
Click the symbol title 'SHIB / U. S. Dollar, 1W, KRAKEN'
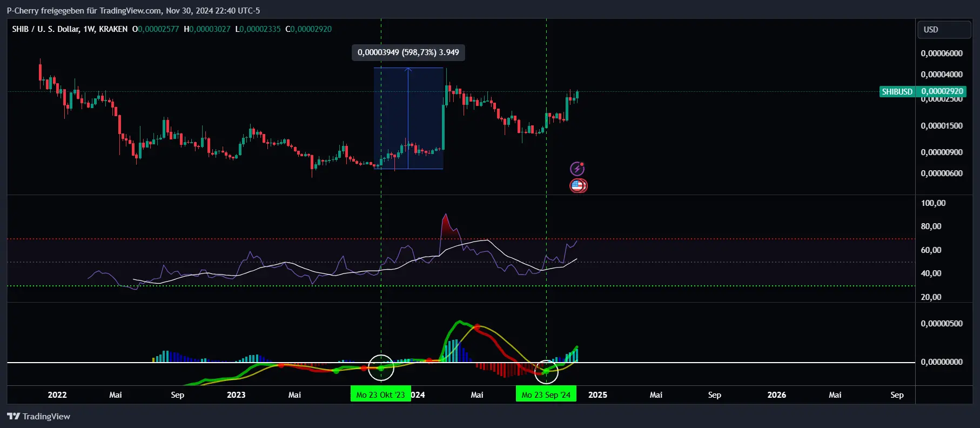coord(70,29)
